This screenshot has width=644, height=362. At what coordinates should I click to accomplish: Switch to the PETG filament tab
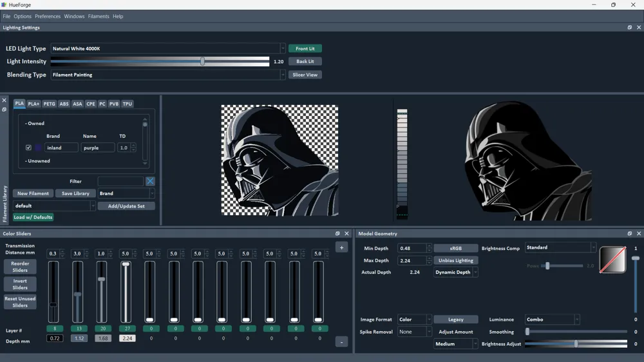coord(50,104)
